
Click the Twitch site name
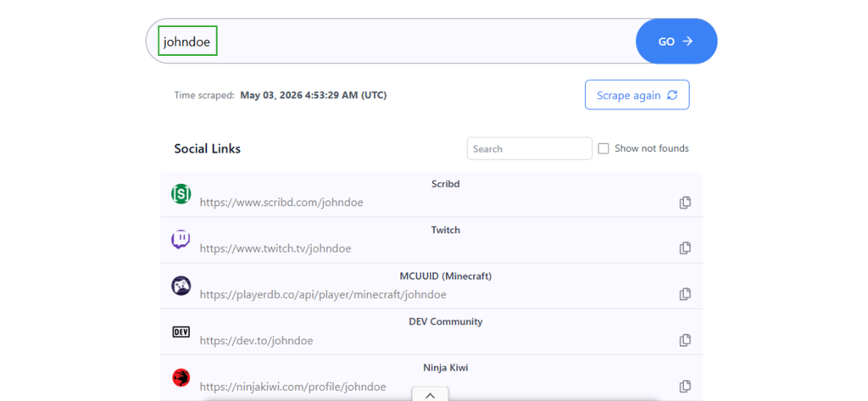pos(446,230)
